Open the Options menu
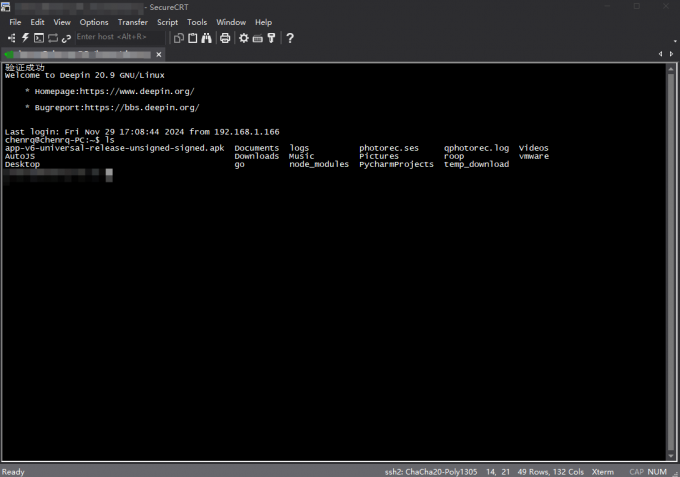680x477 pixels. pos(94,22)
